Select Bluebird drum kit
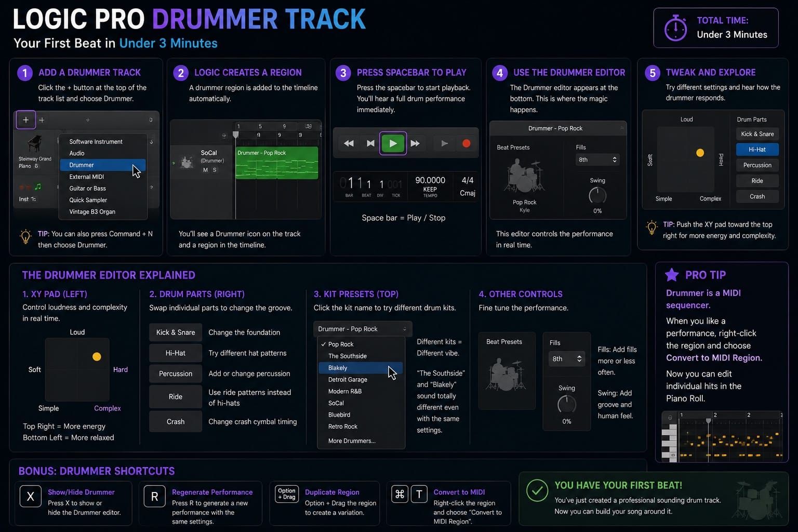This screenshot has height=532, width=798. pyautogui.click(x=361, y=415)
